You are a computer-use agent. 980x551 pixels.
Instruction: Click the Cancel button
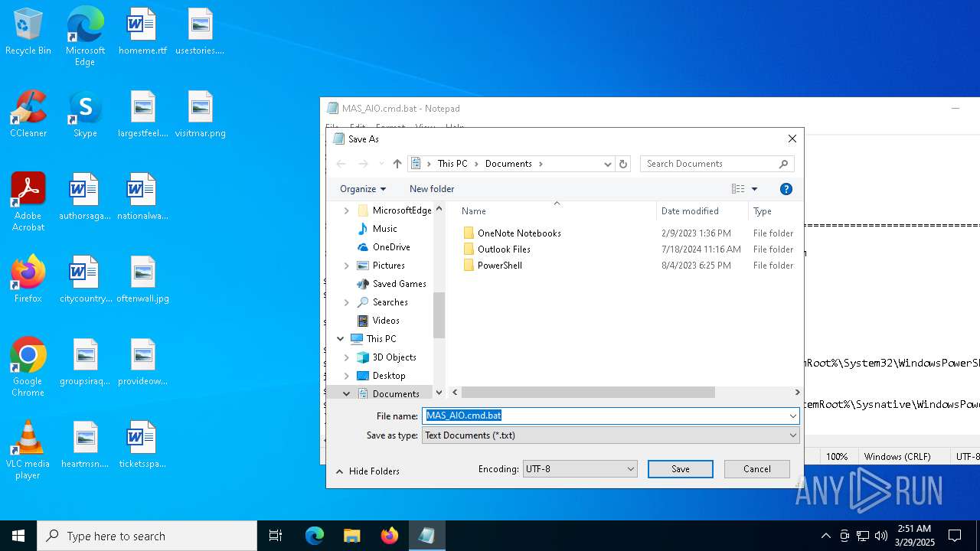click(x=757, y=469)
